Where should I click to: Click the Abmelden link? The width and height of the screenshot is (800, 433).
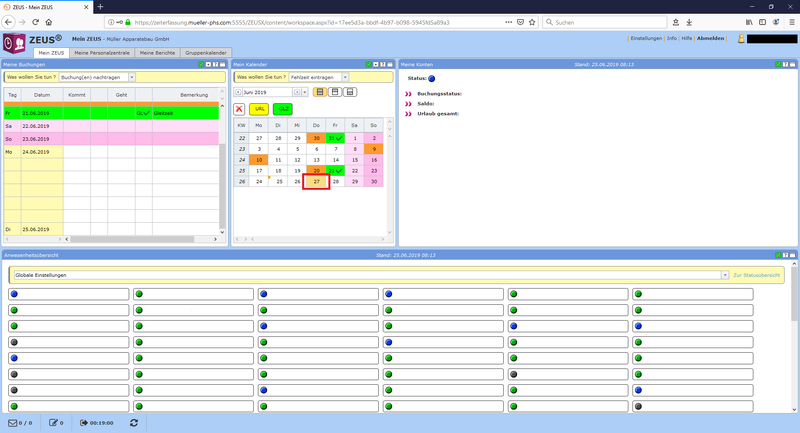[711, 38]
